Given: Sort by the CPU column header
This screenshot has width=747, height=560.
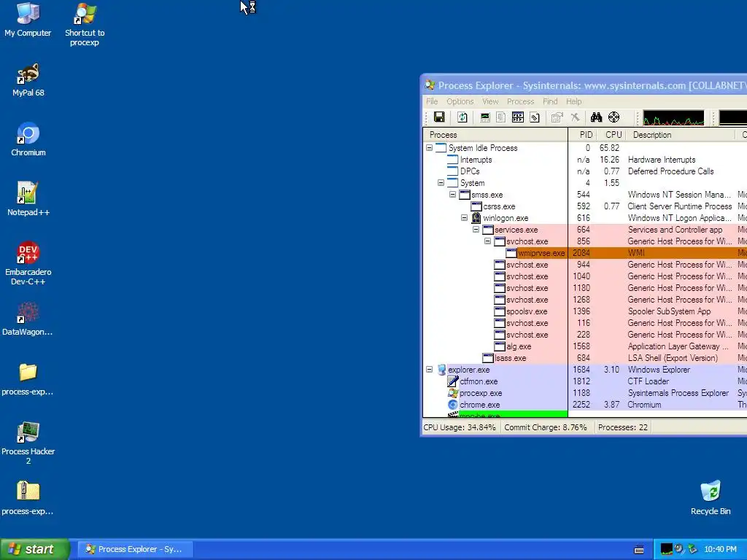Looking at the screenshot, I should point(611,135).
